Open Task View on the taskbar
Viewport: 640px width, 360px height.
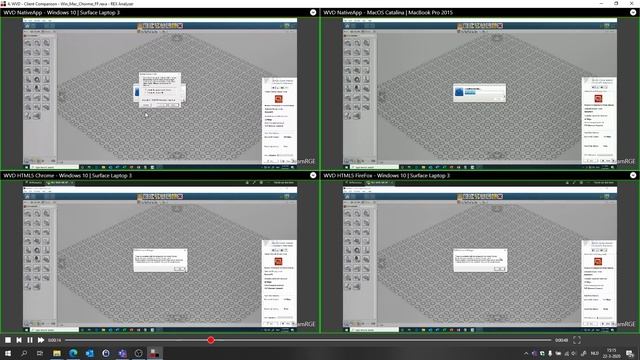(x=40, y=353)
